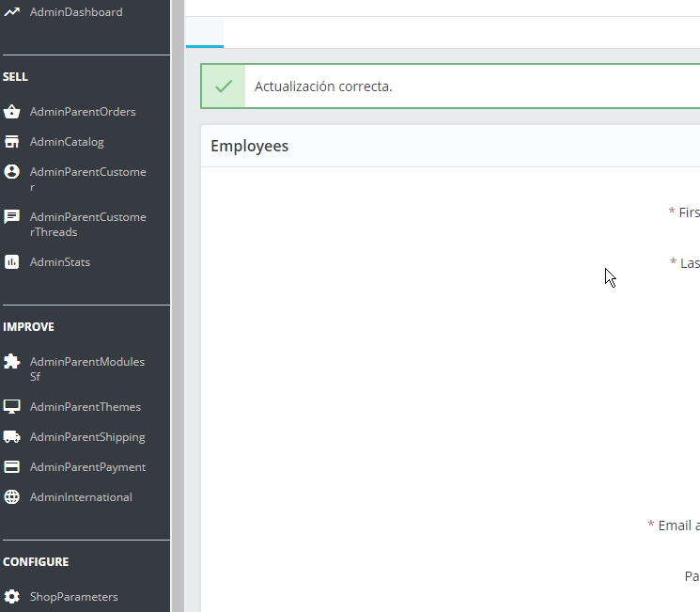
Task: Click the IMPROVE section heading
Action: tap(28, 327)
